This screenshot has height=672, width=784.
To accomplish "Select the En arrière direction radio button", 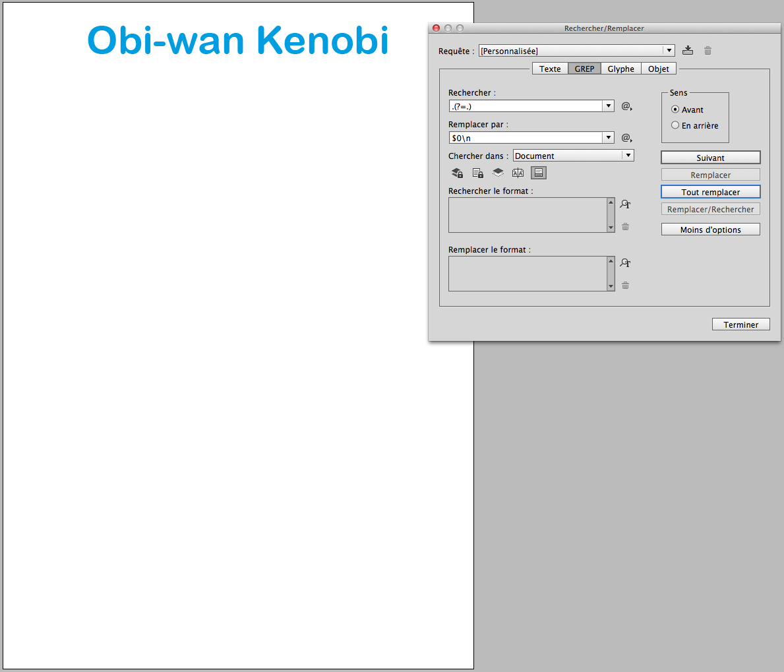I will pos(675,125).
